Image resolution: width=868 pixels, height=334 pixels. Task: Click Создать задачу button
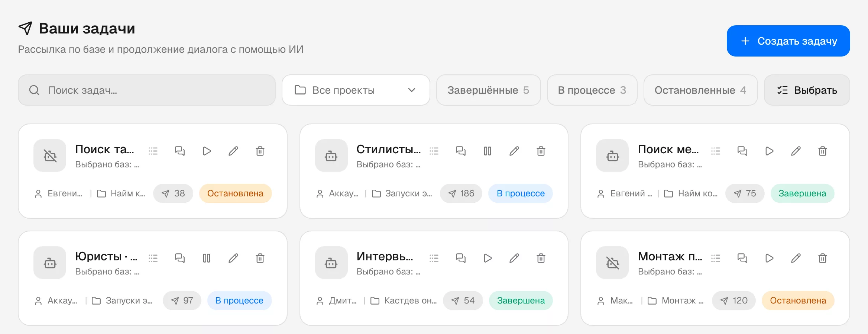788,41
